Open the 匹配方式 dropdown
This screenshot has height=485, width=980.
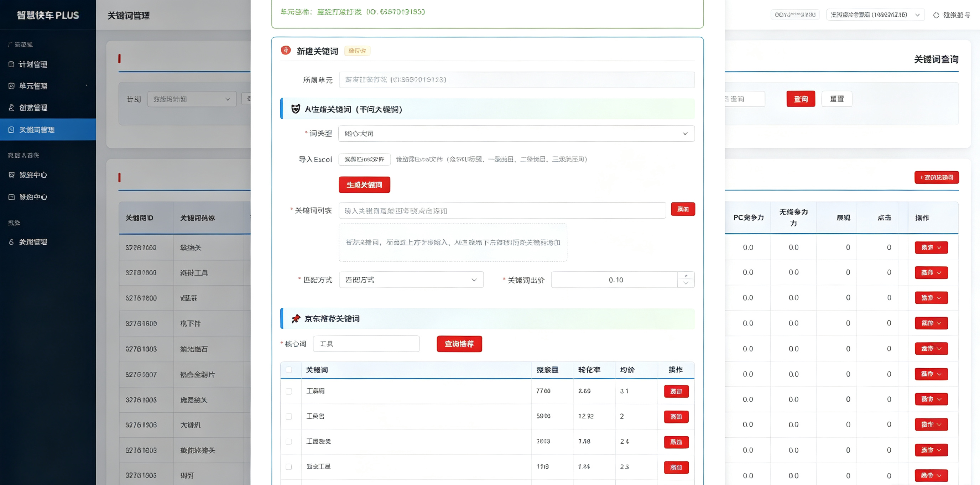(x=411, y=280)
